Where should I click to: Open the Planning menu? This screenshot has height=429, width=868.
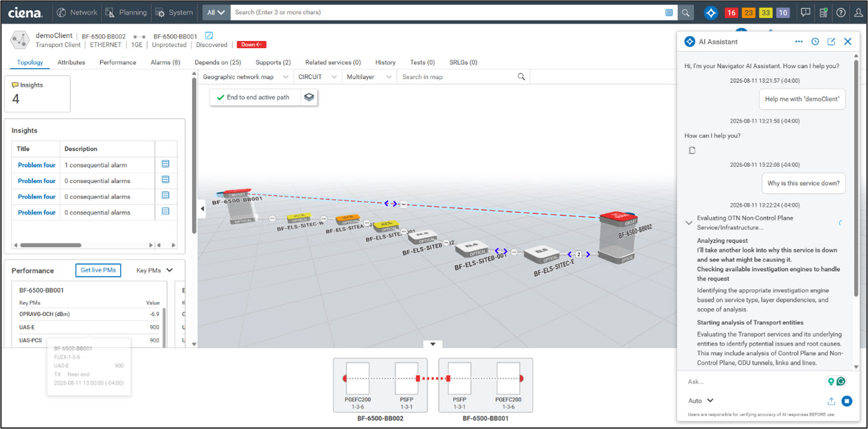coord(126,12)
